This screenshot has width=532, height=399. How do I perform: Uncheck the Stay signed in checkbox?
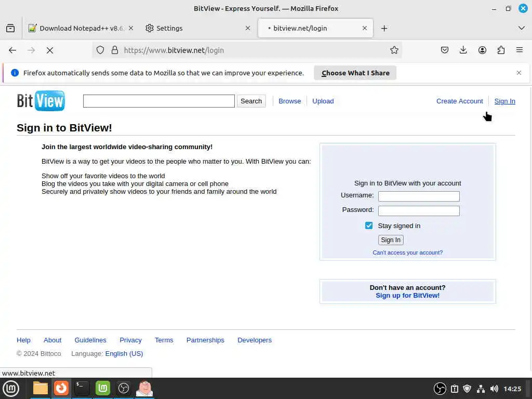coord(369,225)
